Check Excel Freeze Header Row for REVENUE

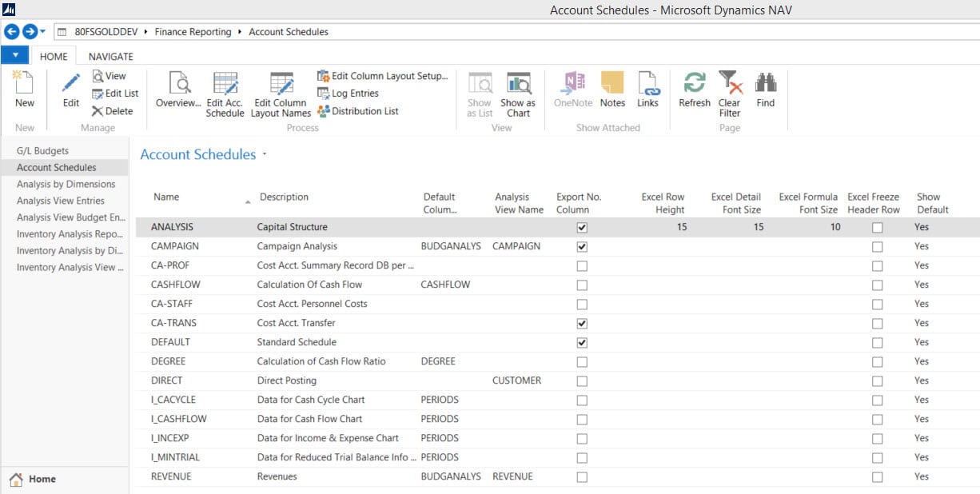click(878, 476)
